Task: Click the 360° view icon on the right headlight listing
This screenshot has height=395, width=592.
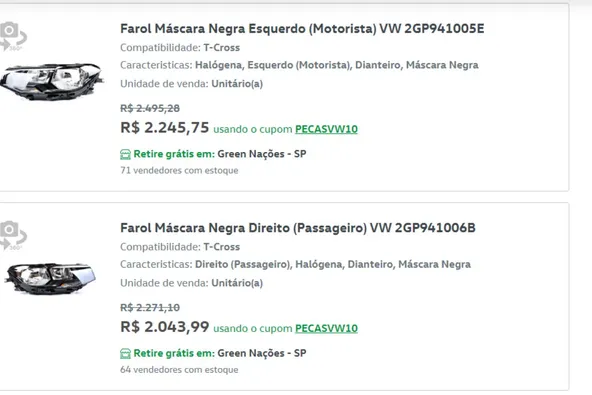Action: pos(13,236)
